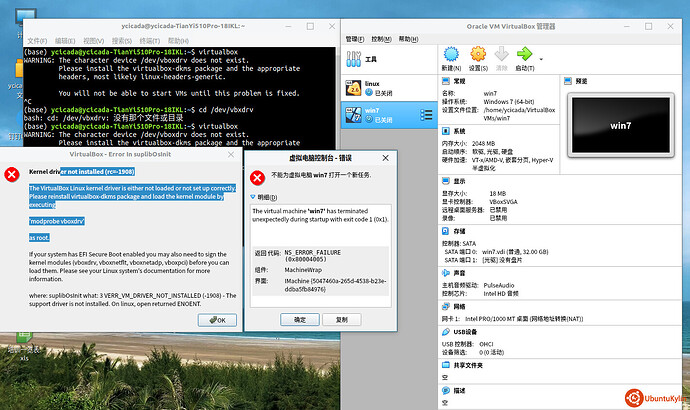Click the Discard (清除) toolbar icon
The image size is (690, 410).
(x=502, y=55)
